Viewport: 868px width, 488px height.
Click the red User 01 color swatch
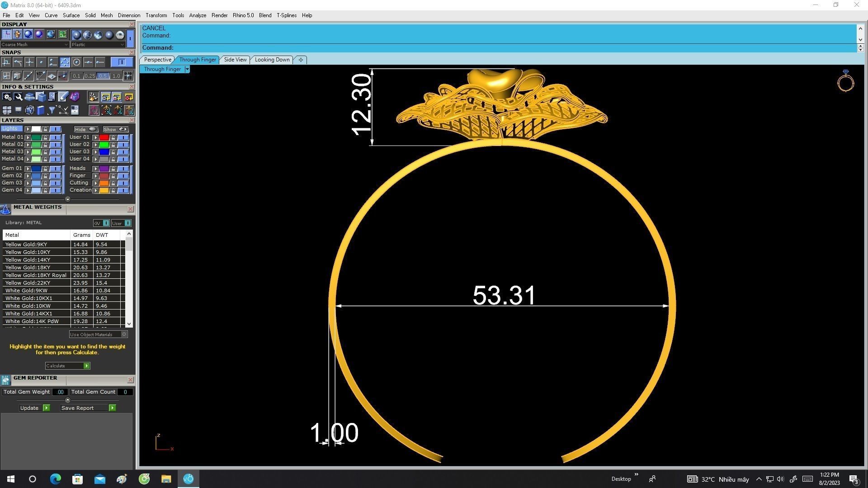(x=104, y=137)
